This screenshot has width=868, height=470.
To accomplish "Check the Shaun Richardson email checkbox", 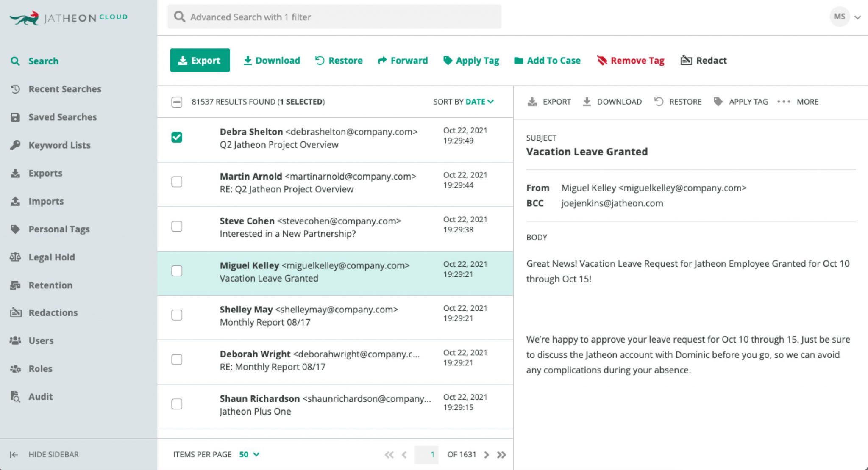I will [x=177, y=404].
